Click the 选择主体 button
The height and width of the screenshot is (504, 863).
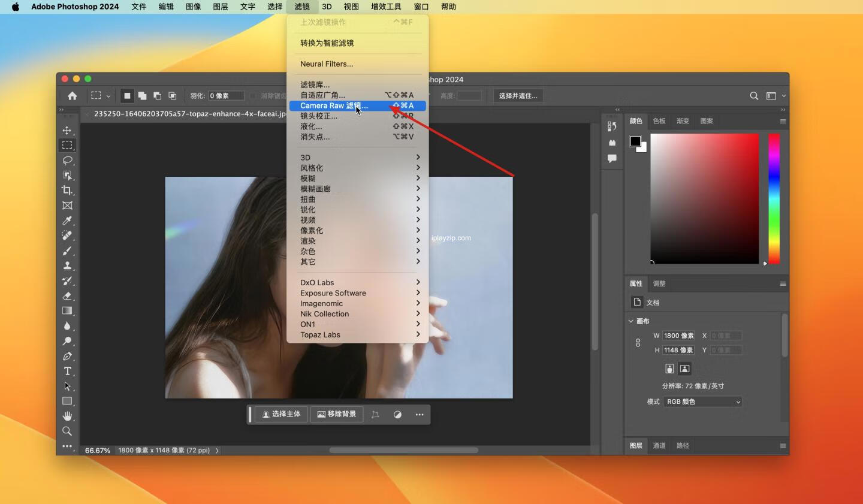(282, 415)
